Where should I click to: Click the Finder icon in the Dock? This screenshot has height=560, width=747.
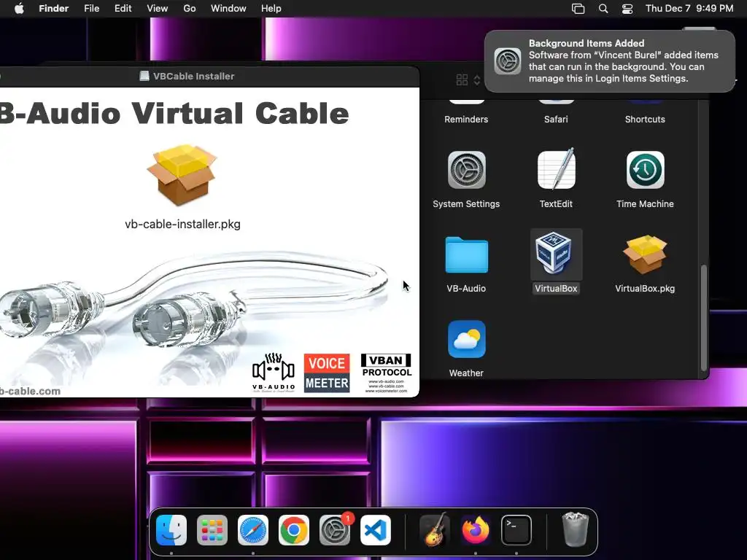pos(171,530)
